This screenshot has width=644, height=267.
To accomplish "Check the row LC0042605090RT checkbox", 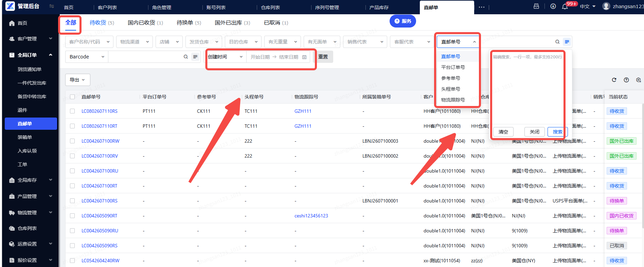I will (x=72, y=216).
